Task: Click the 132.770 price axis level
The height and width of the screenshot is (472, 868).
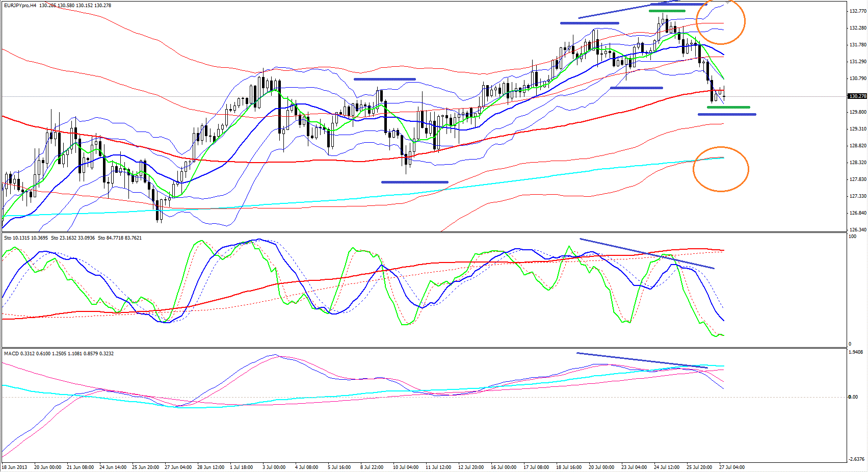Action: 857,11
